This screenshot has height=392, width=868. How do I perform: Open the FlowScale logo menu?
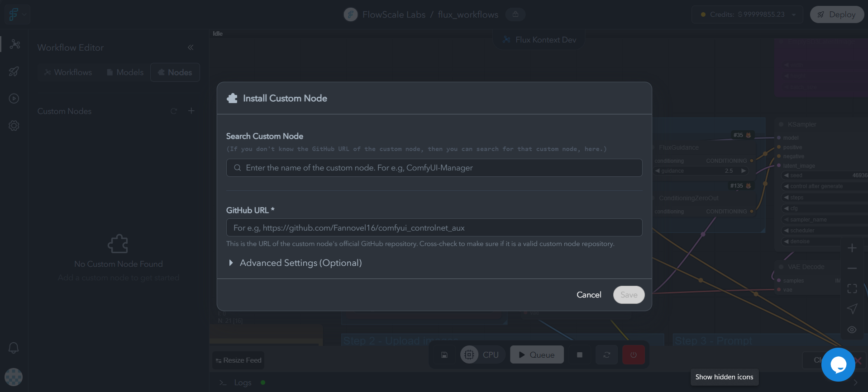pos(17,14)
